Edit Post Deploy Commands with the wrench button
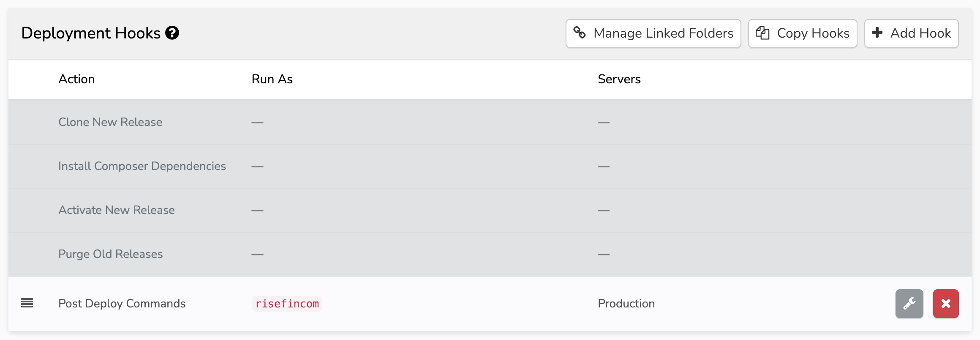The height and width of the screenshot is (340, 980). click(x=909, y=303)
